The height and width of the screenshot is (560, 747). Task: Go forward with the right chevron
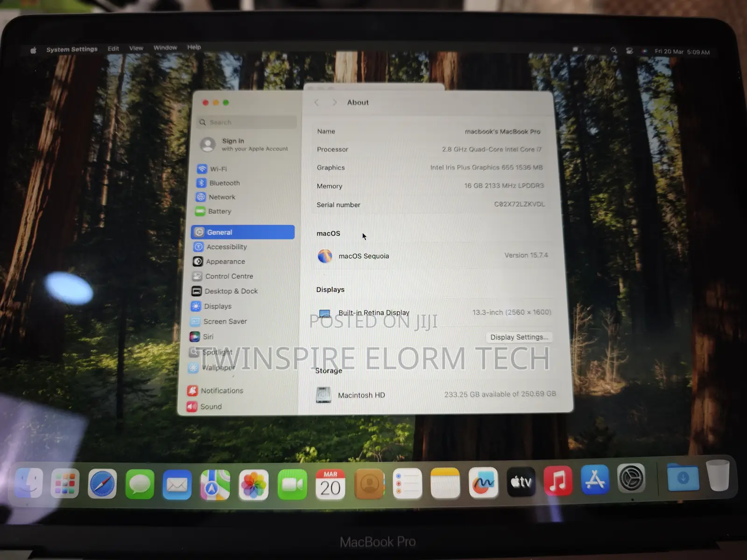point(334,103)
